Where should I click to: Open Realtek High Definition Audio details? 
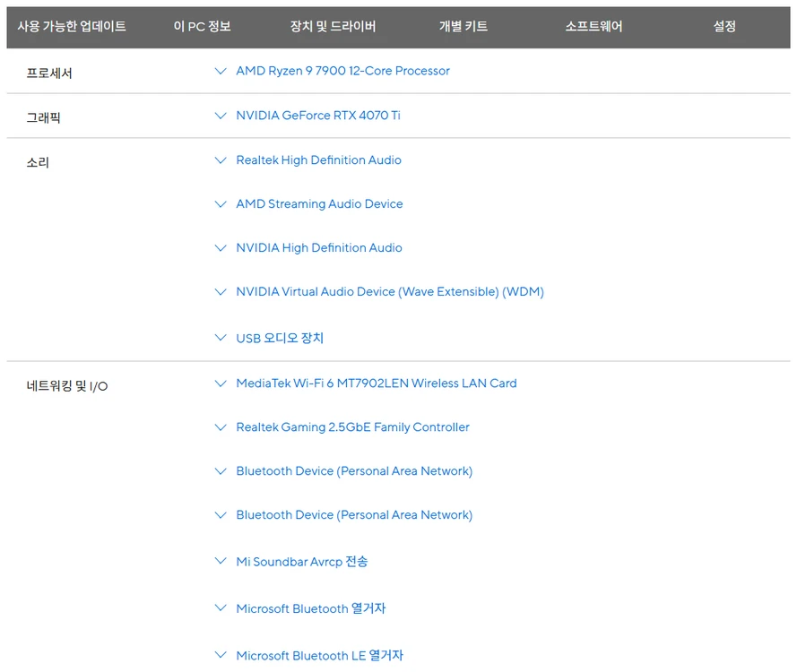[318, 160]
